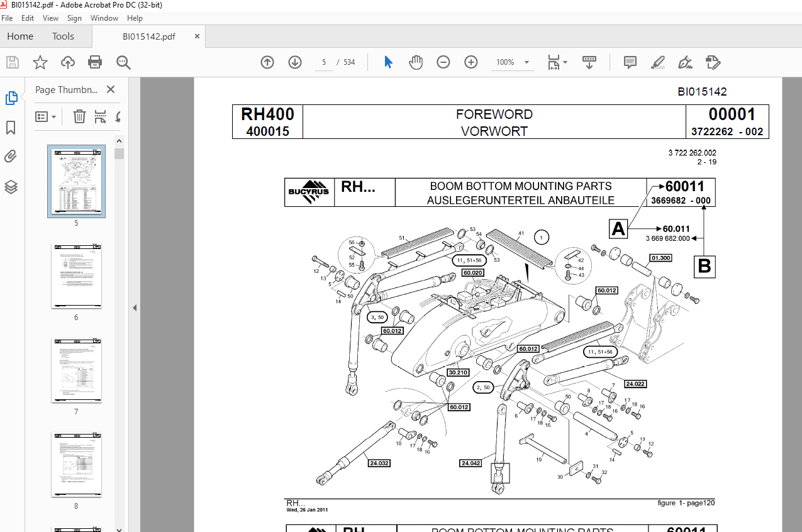
Task: Go to previous page arrow
Action: pyautogui.click(x=267, y=62)
